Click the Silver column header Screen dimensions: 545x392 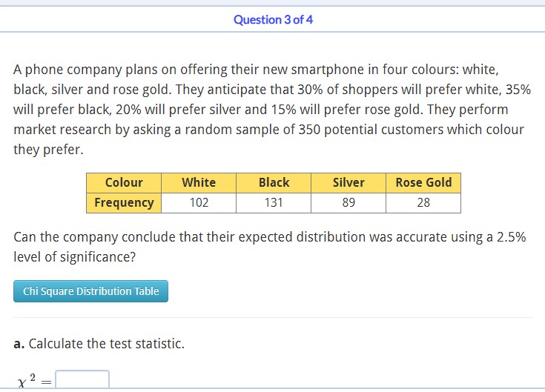point(349,182)
